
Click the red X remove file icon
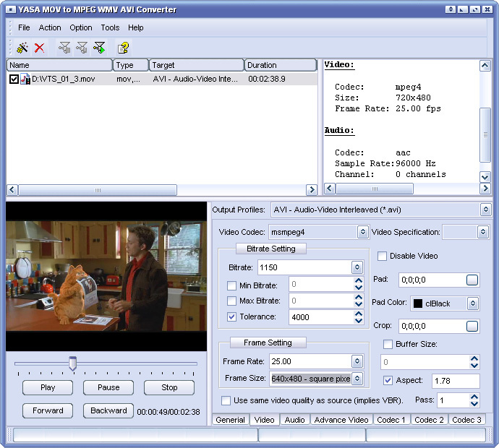click(40, 48)
